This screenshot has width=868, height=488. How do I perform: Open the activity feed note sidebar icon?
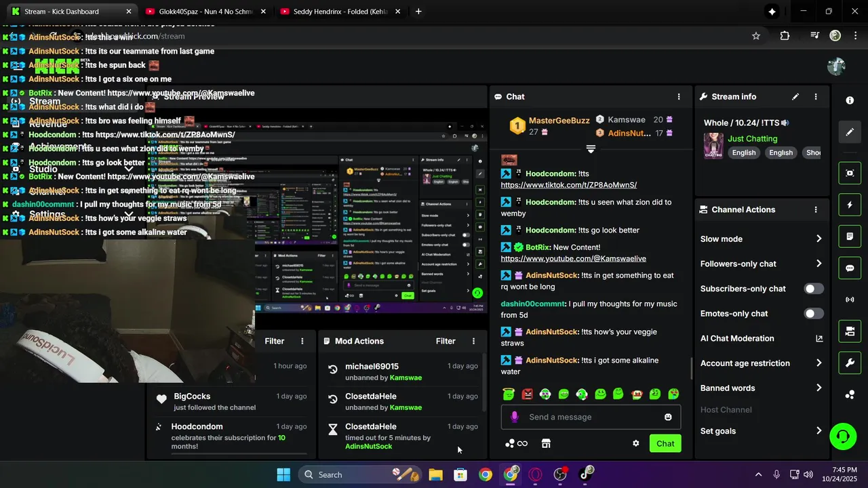850,237
